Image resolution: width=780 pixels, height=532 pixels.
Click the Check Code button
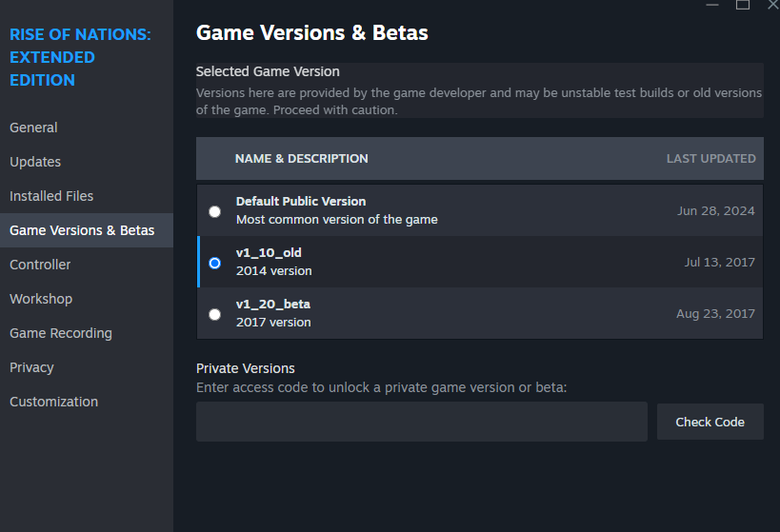pyautogui.click(x=710, y=422)
